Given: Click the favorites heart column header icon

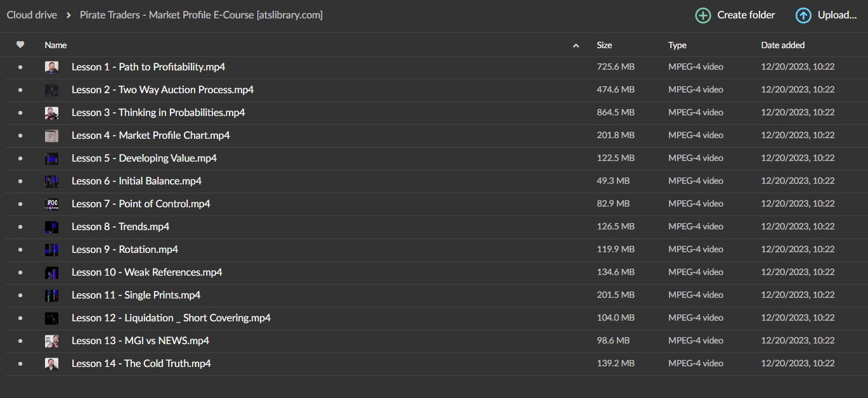Looking at the screenshot, I should 20,45.
